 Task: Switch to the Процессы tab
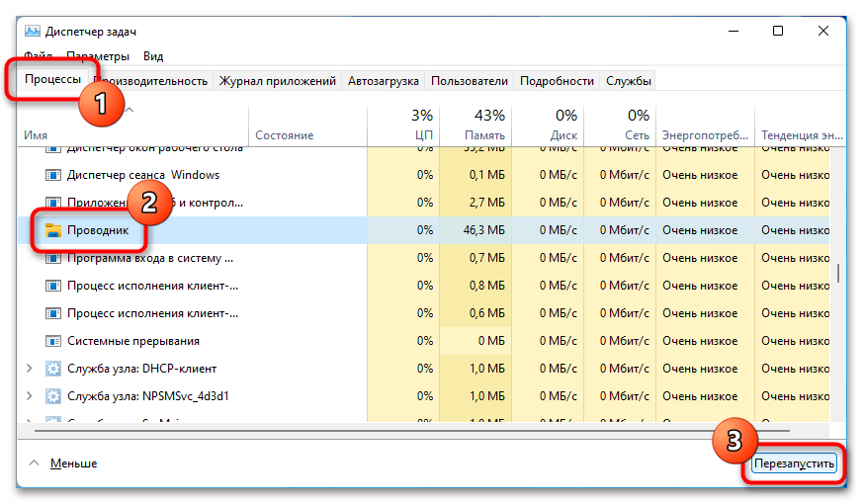(x=52, y=79)
